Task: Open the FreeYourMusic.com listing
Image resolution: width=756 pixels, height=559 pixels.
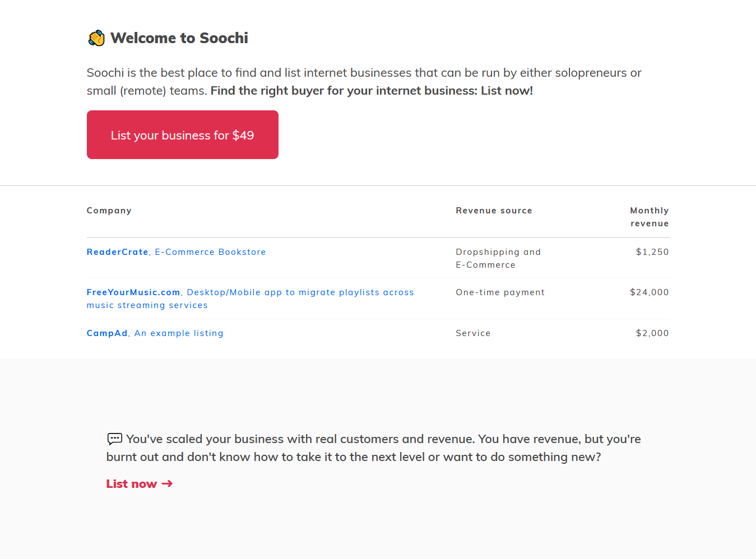Action: point(133,292)
